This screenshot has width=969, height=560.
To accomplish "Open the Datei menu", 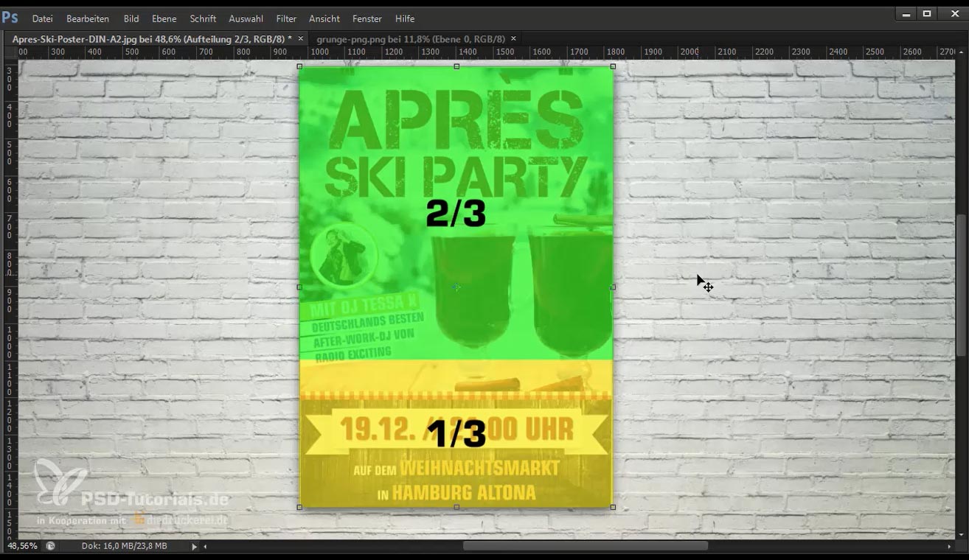I will click(42, 18).
